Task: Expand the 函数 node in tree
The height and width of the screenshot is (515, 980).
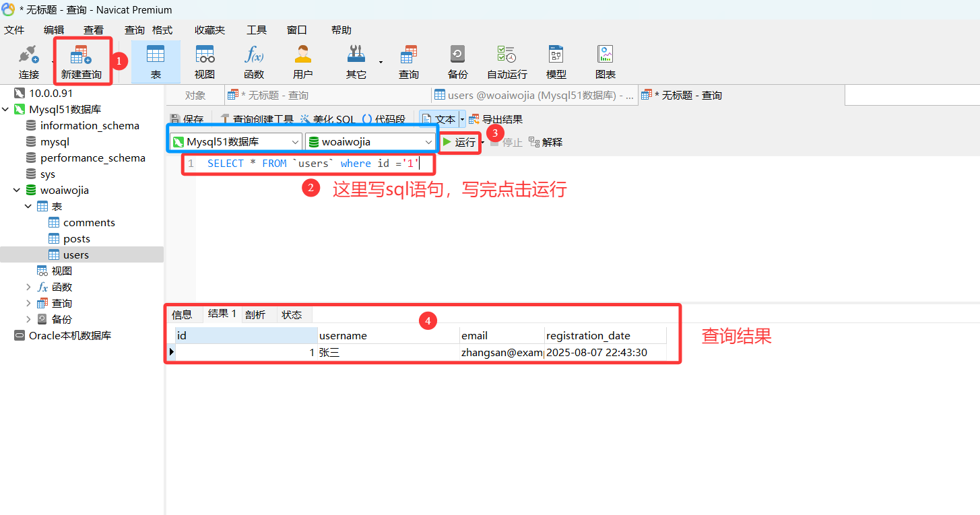Action: [x=28, y=287]
